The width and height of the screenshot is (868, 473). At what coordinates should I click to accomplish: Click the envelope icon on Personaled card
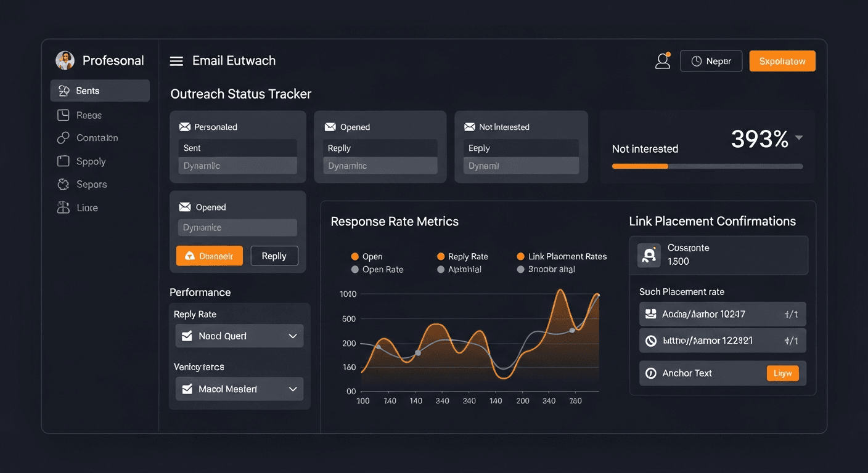pyautogui.click(x=184, y=127)
